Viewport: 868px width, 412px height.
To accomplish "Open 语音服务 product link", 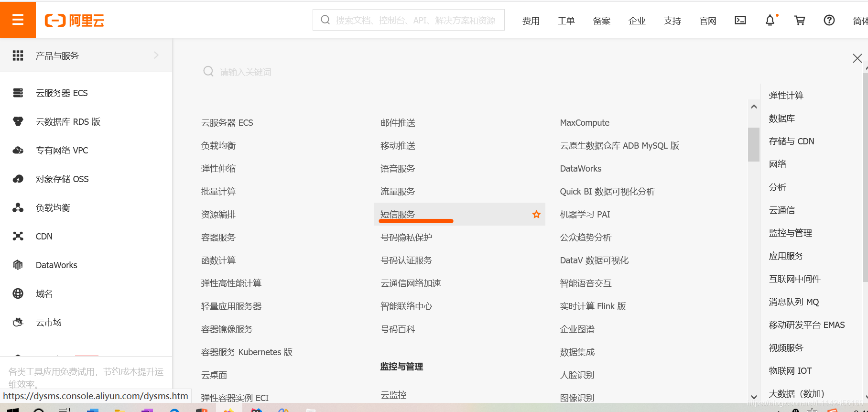I will click(398, 168).
